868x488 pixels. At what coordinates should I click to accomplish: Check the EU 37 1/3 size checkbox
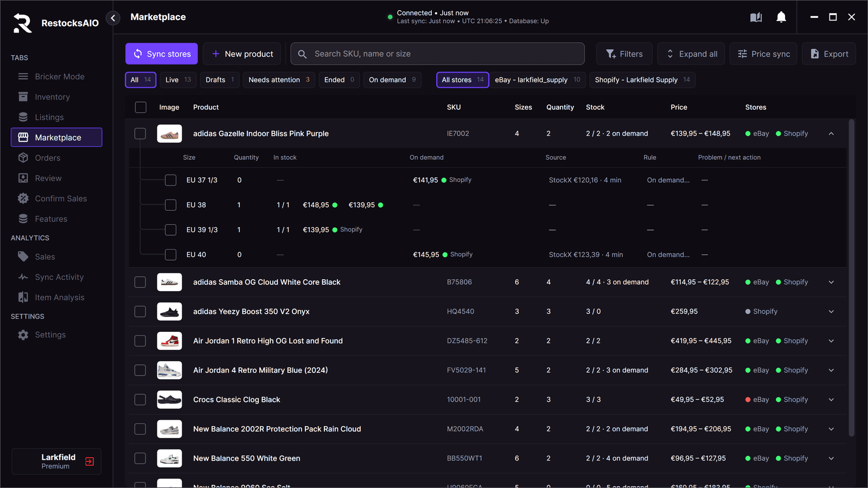tap(171, 180)
